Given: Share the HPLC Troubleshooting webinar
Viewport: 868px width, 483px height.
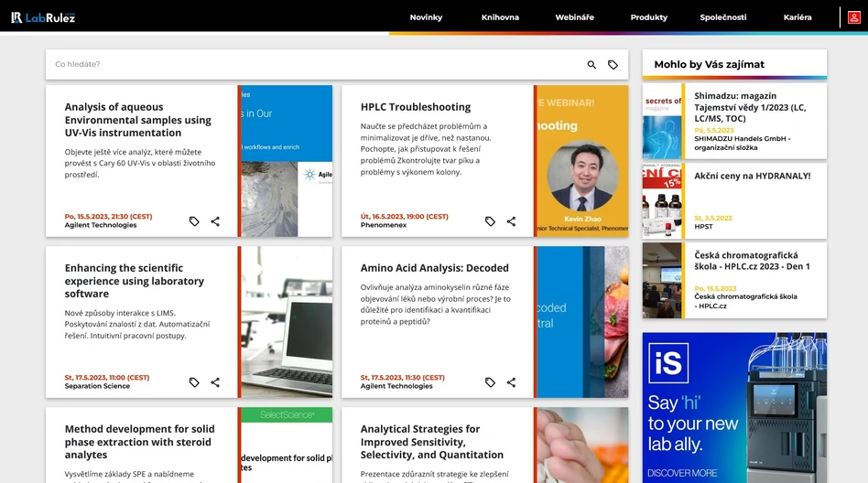Looking at the screenshot, I should click(511, 221).
